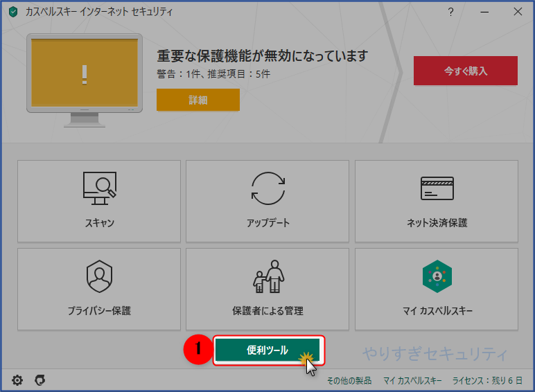Close the Kaspersky window

coord(518,12)
